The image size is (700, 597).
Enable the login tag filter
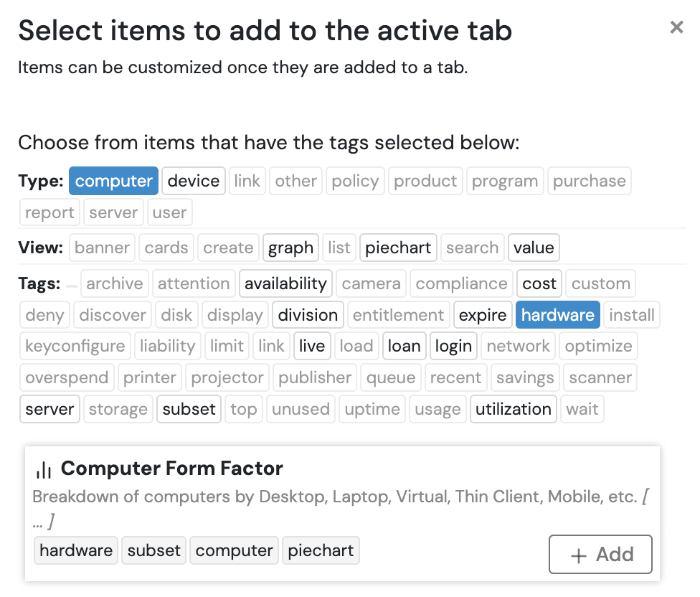pos(453,346)
